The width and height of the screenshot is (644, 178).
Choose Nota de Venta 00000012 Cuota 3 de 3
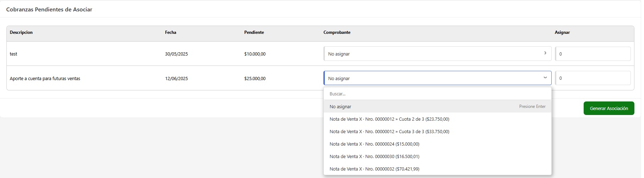pos(389,132)
